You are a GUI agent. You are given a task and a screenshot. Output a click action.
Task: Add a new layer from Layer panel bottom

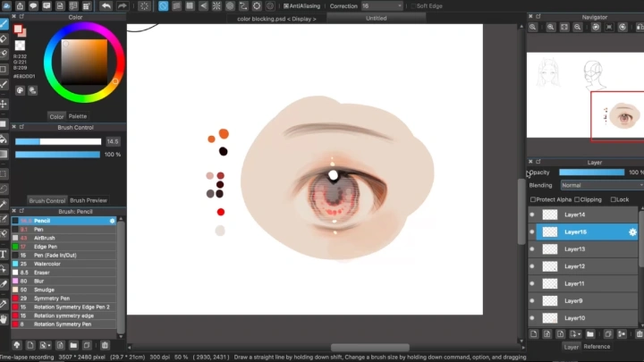533,334
